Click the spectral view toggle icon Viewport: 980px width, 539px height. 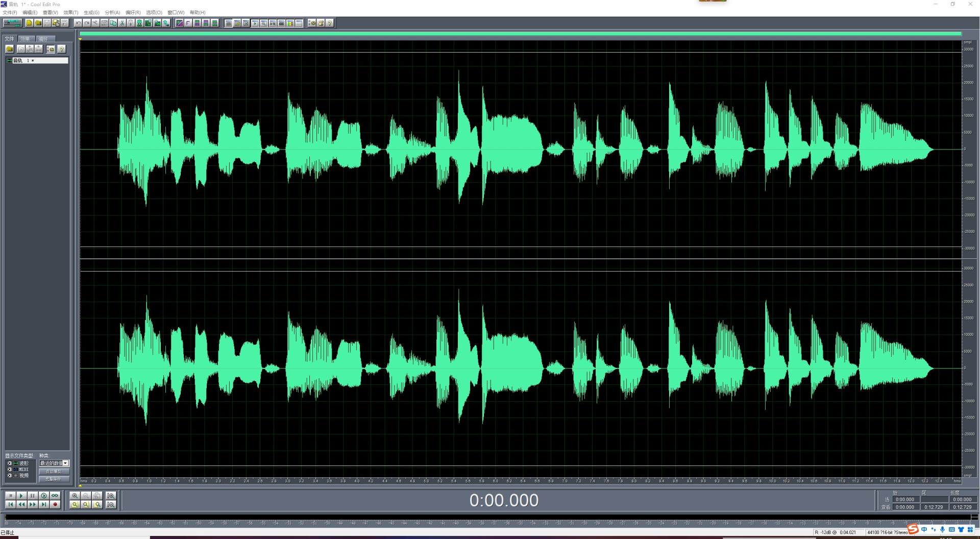pos(180,23)
